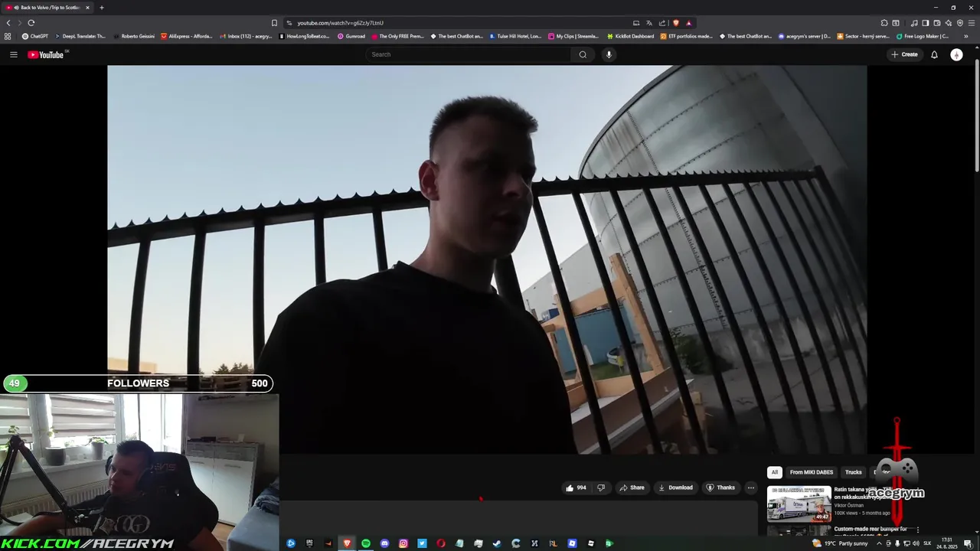The image size is (980, 551).
Task: Open the browser extensions puzzle icon
Action: (884, 23)
